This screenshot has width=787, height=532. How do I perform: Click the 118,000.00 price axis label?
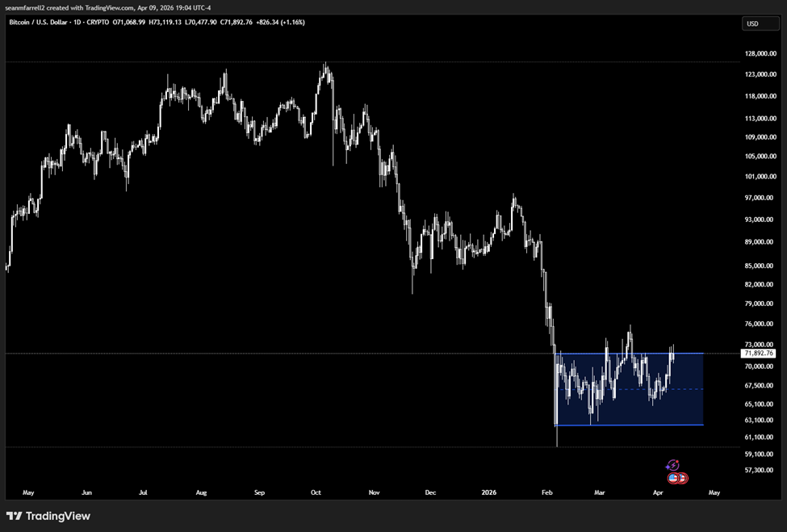pyautogui.click(x=760, y=96)
